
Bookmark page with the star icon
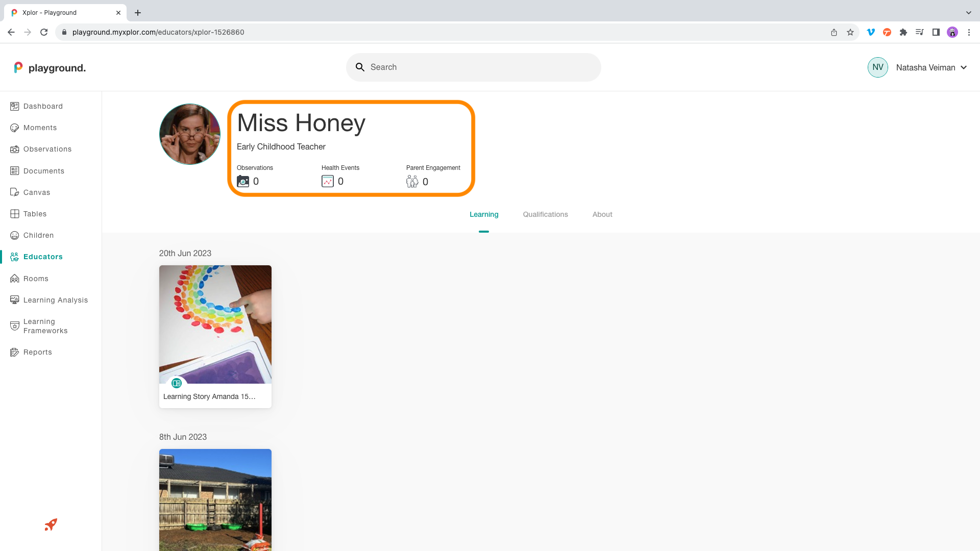[x=850, y=32]
